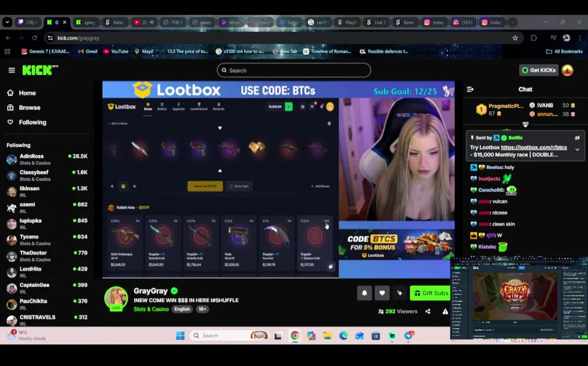Open the Kick sidebar hamburger menu
The image size is (588, 366).
tap(12, 70)
